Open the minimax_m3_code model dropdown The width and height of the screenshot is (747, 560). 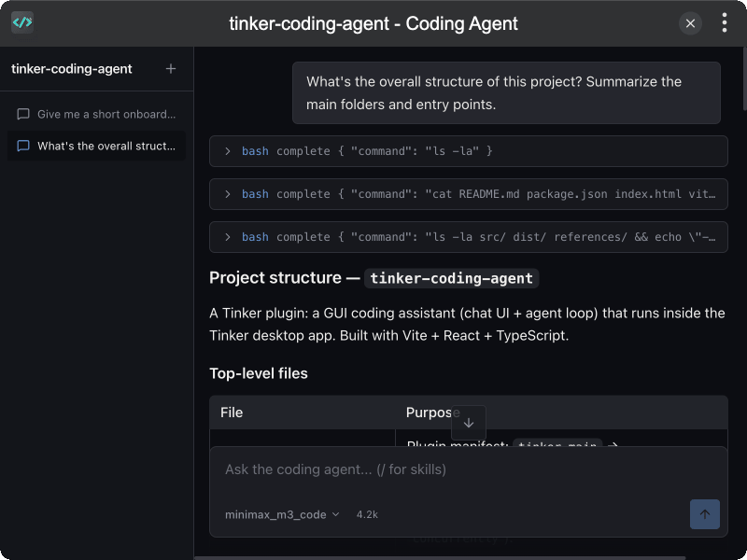tap(282, 514)
